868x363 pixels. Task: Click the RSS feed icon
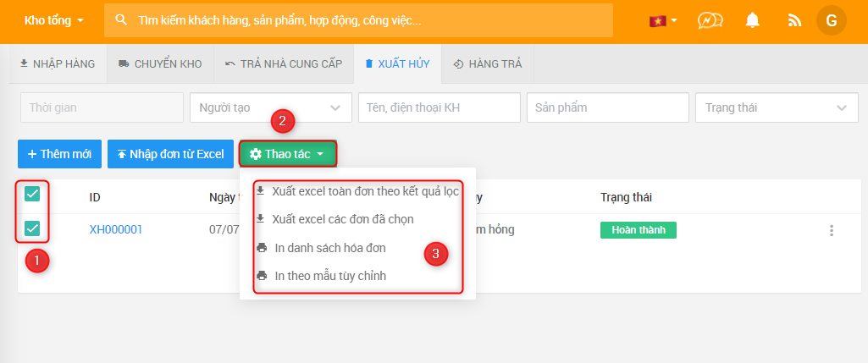click(x=793, y=20)
